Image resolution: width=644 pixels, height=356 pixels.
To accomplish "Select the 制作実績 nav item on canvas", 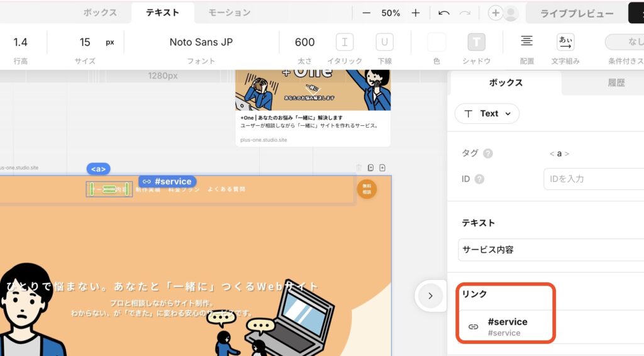I will point(148,189).
